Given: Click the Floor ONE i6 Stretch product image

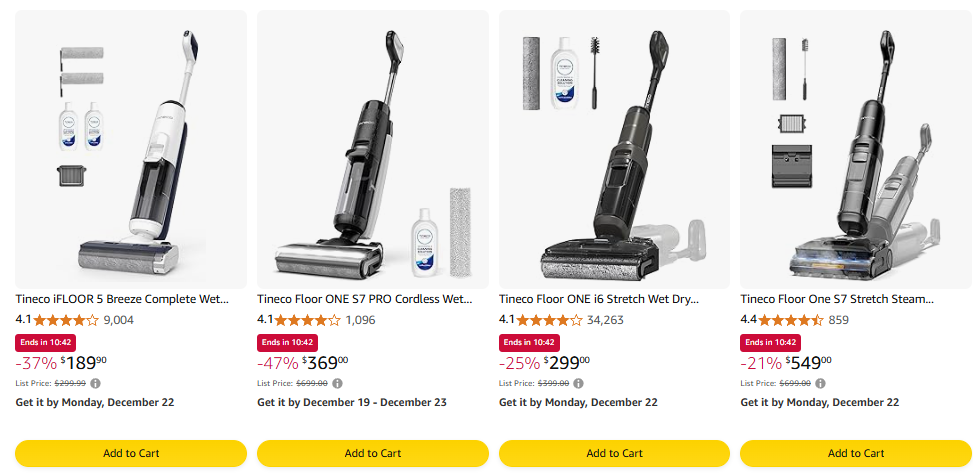Looking at the screenshot, I should [x=614, y=150].
